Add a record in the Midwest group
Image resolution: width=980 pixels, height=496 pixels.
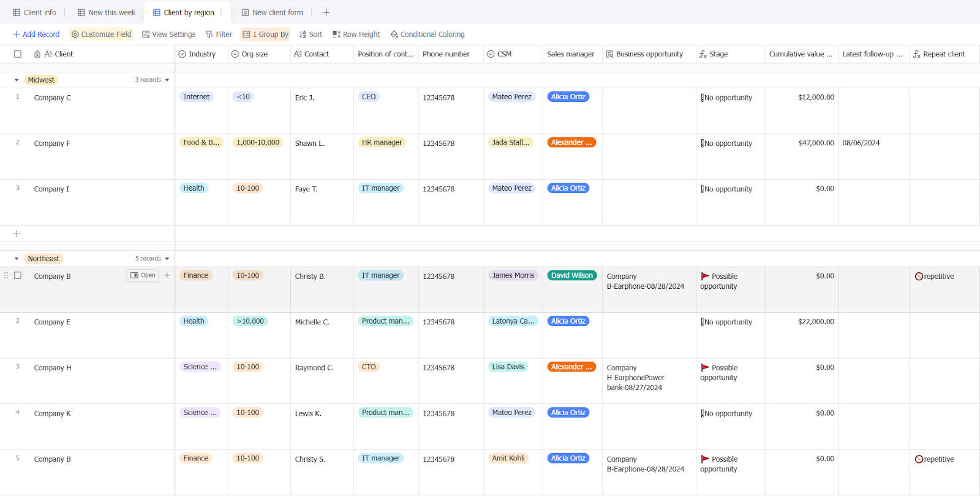coord(17,234)
